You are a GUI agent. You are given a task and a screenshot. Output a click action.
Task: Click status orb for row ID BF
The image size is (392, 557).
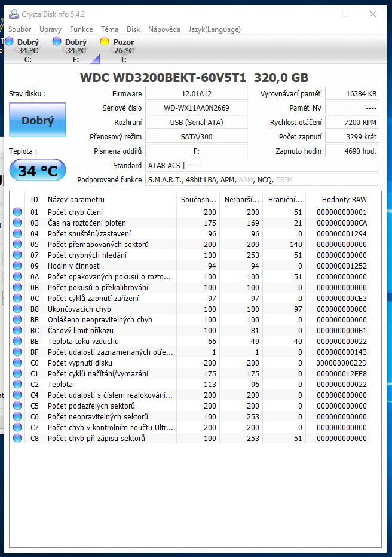click(x=17, y=352)
